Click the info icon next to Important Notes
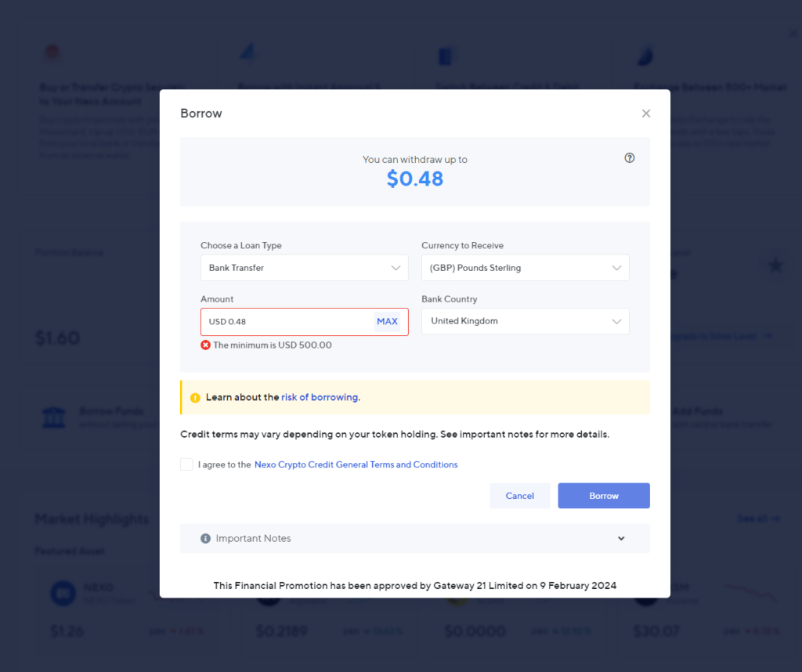Image resolution: width=802 pixels, height=672 pixels. tap(205, 538)
